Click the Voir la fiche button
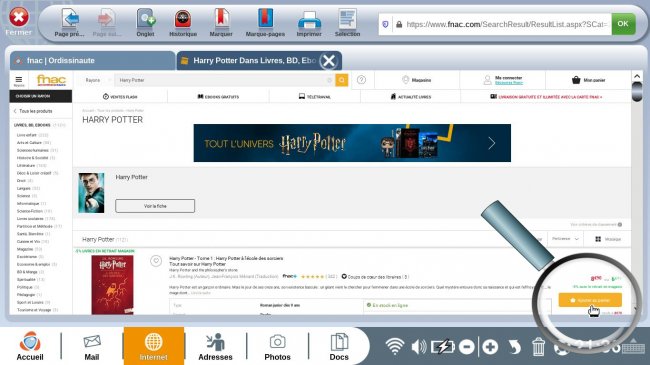Image resolution: width=650 pixels, height=365 pixels. tap(155, 206)
